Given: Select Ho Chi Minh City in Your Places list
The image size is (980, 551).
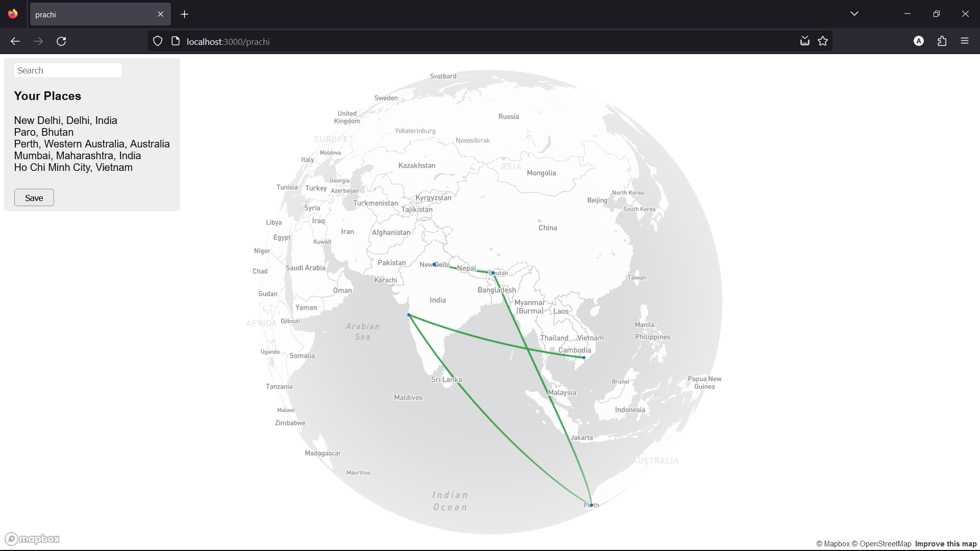Looking at the screenshot, I should [73, 167].
